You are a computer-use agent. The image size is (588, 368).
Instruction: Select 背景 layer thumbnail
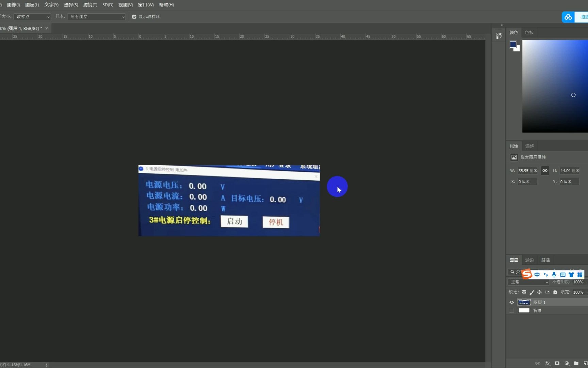(x=524, y=310)
